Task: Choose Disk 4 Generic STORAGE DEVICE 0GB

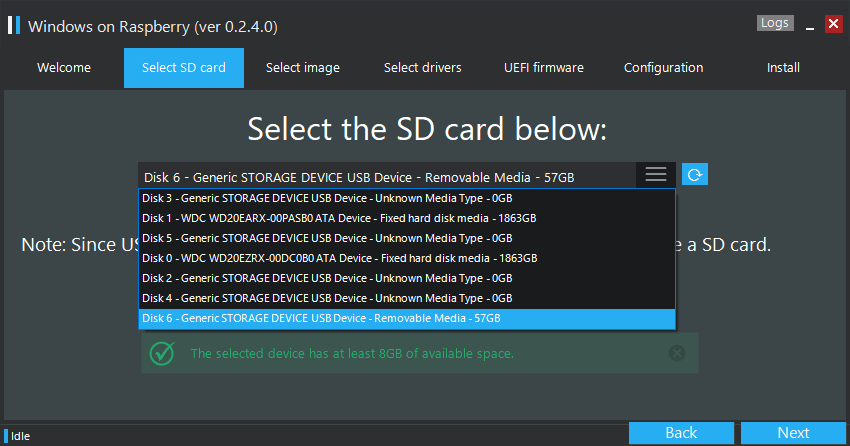Action: coord(407,299)
